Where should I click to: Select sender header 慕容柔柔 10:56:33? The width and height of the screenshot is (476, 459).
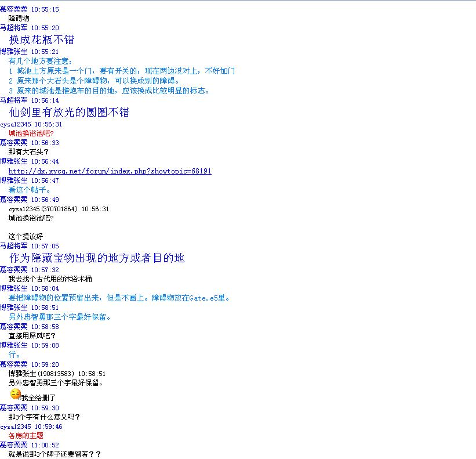(x=30, y=143)
